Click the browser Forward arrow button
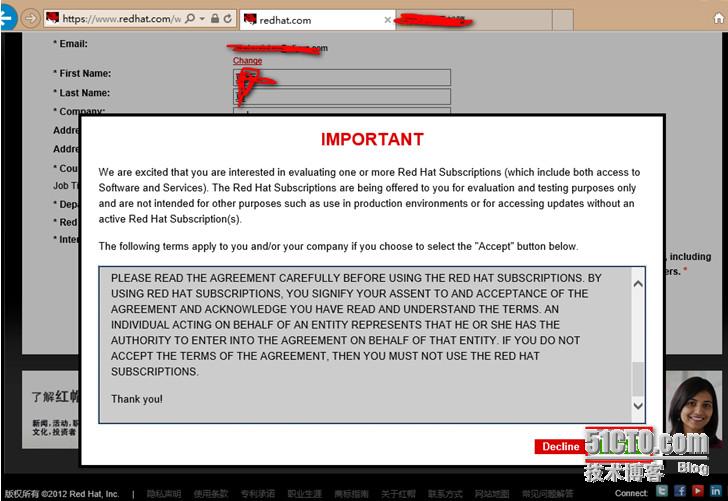The image size is (728, 501). click(30, 19)
